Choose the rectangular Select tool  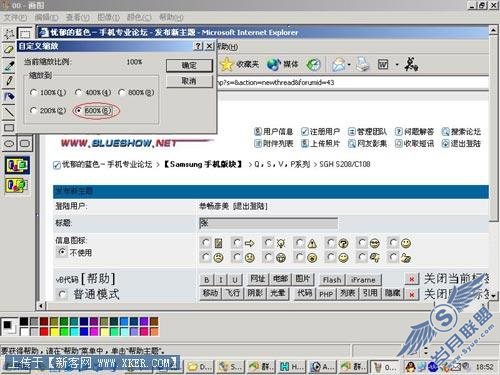point(24,33)
